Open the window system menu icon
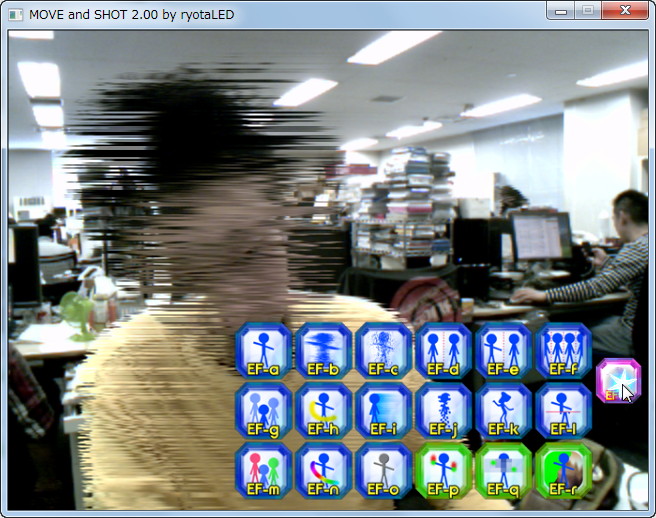 (15, 15)
